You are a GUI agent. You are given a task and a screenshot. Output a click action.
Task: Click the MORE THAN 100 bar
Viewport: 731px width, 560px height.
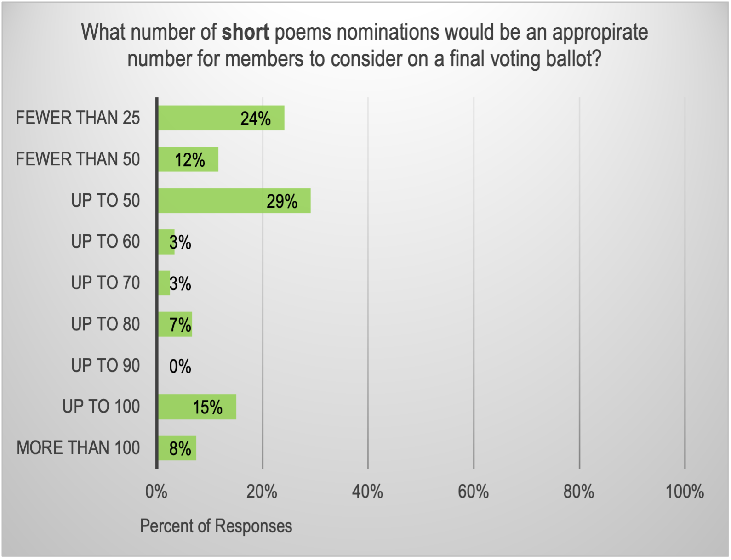pos(177,448)
